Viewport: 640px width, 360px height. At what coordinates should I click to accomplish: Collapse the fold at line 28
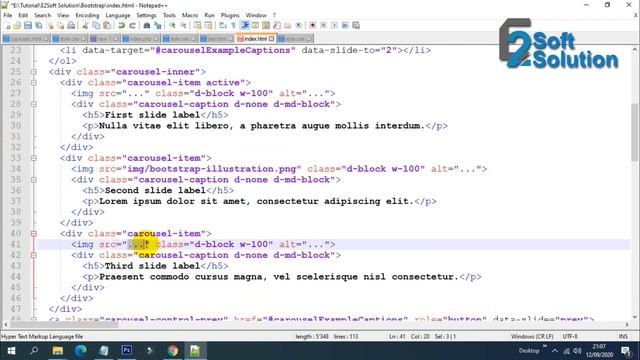pyautogui.click(x=34, y=104)
